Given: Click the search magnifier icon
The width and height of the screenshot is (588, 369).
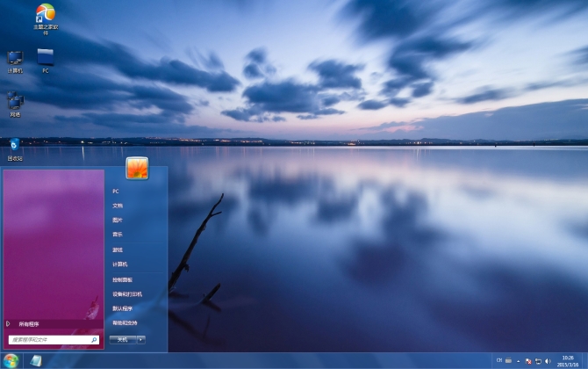Looking at the screenshot, I should [94, 340].
